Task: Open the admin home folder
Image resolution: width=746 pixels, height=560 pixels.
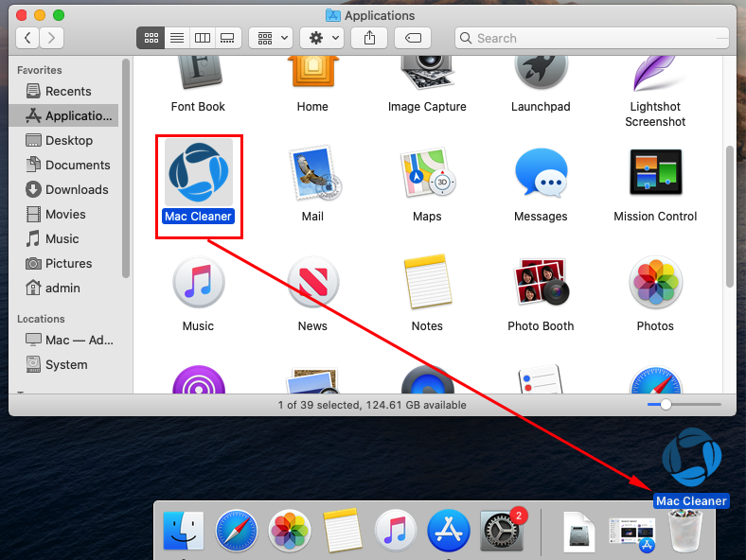Action: point(63,289)
